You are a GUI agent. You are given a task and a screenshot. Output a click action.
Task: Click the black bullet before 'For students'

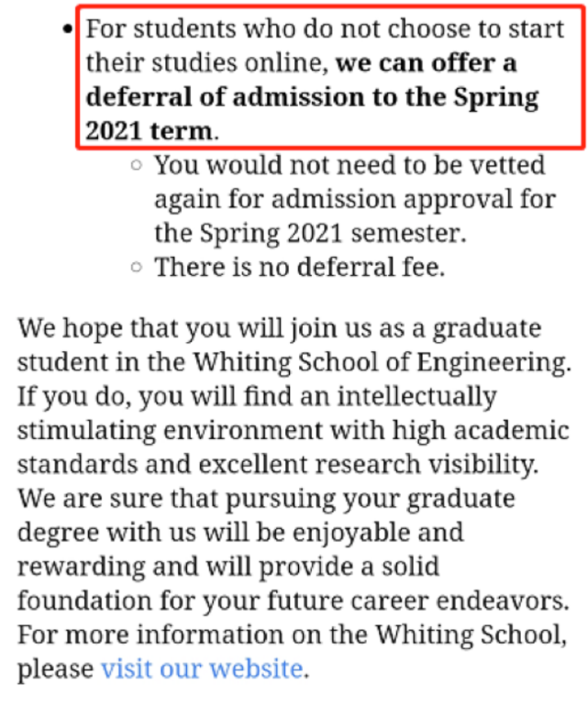[68, 30]
